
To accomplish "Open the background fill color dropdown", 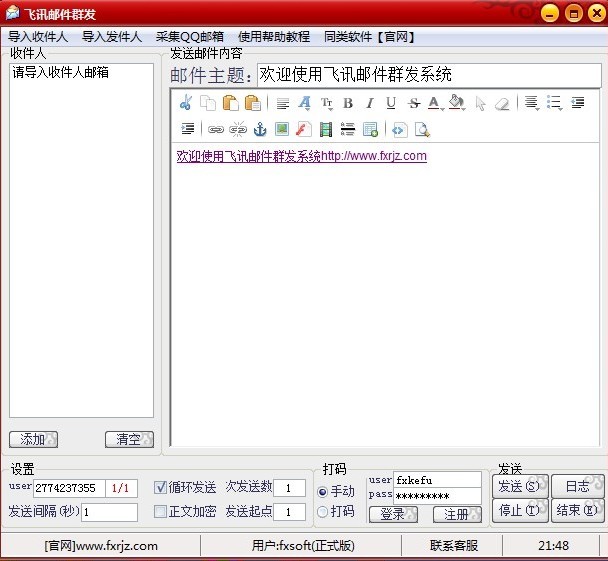I will (x=458, y=103).
